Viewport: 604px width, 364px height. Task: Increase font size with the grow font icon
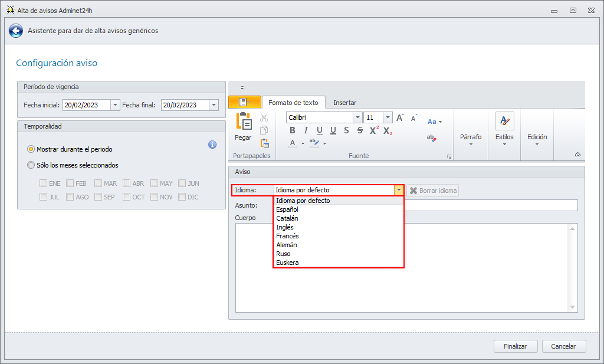point(400,117)
